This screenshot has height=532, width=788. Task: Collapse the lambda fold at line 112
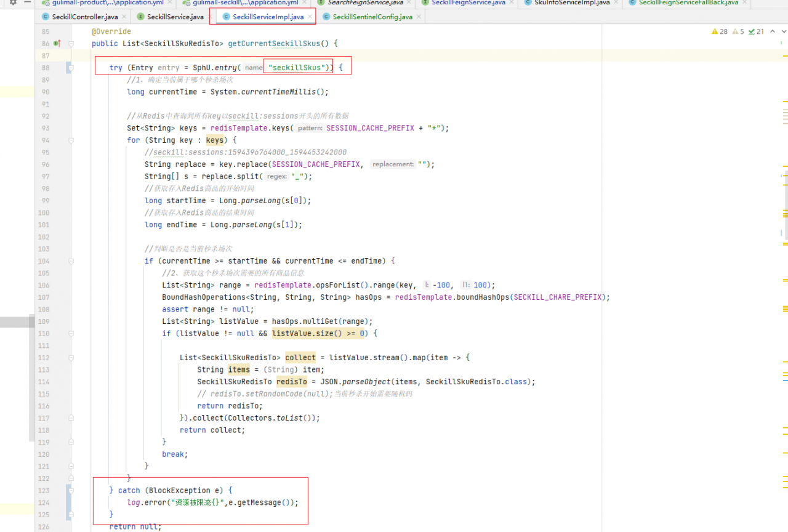click(71, 358)
